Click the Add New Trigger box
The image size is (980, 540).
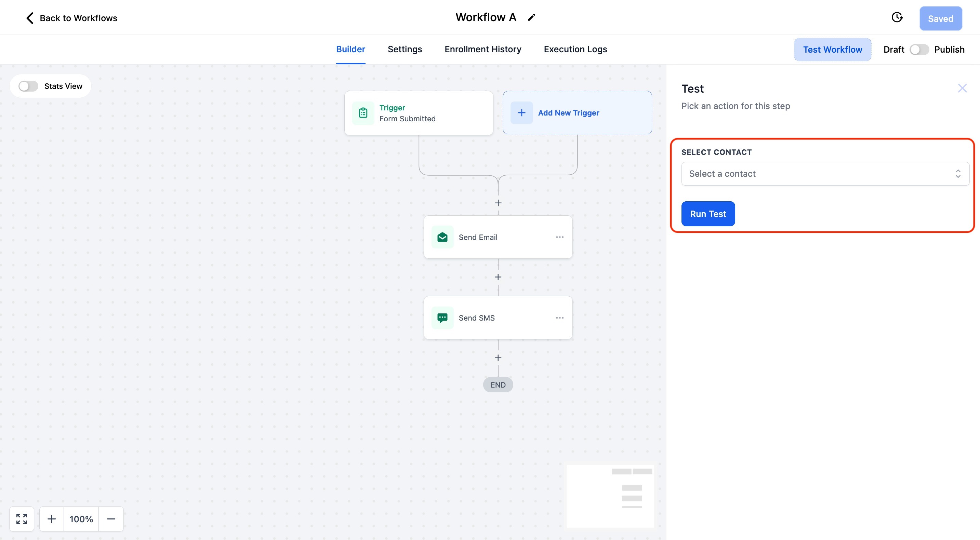pos(577,113)
